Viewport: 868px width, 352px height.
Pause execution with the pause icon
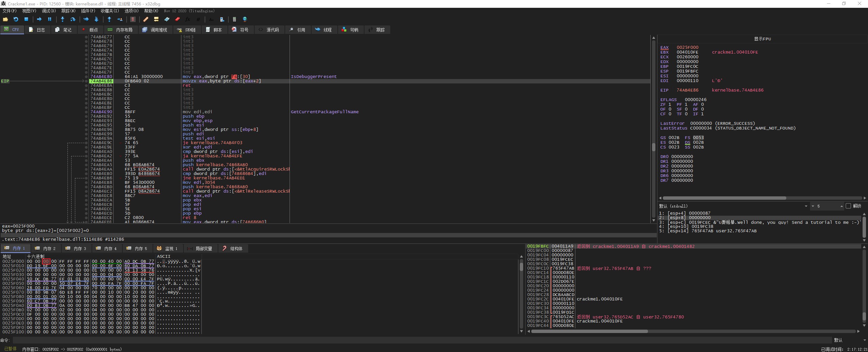(50, 19)
